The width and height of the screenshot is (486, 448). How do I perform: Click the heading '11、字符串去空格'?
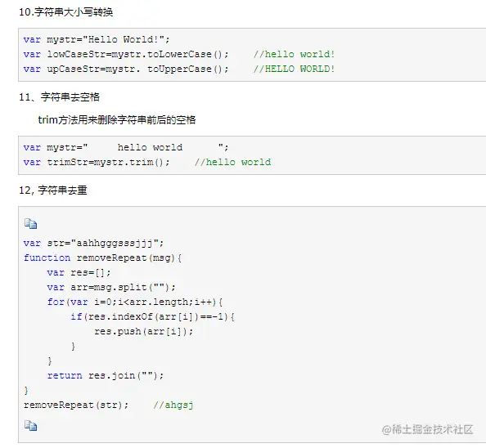(x=59, y=97)
